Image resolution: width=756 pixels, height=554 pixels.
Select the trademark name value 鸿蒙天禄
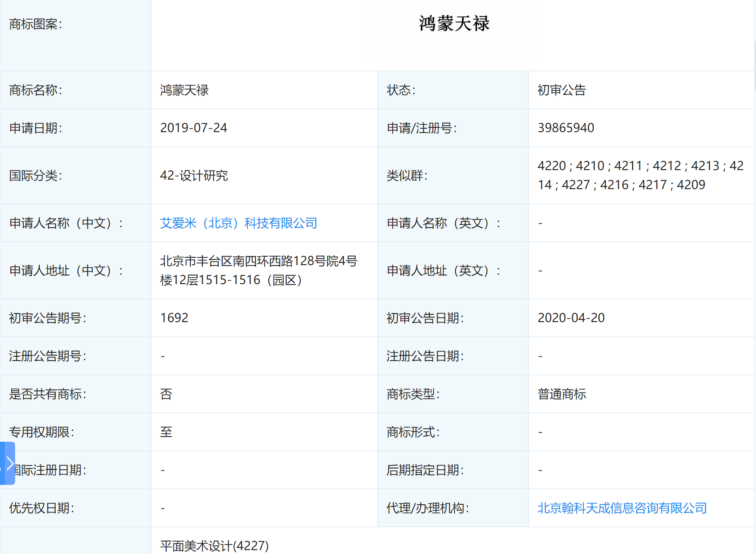184,90
